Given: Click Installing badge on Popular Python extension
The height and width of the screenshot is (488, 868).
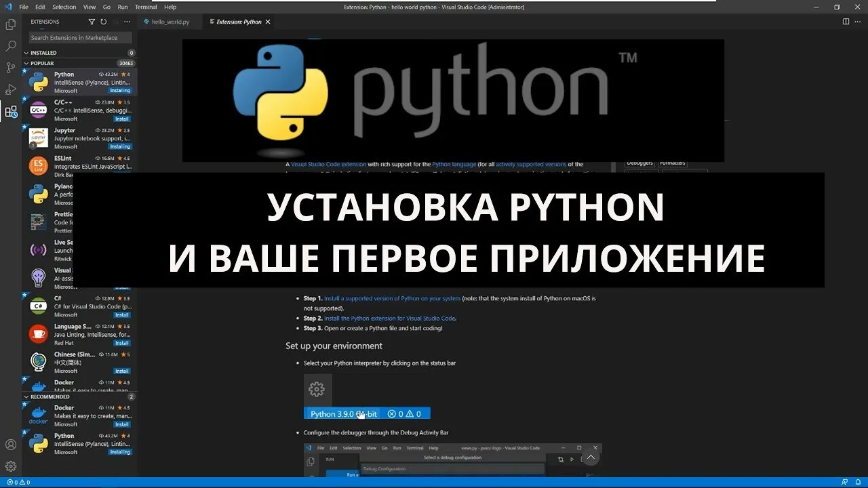Looking at the screenshot, I should tap(120, 91).
